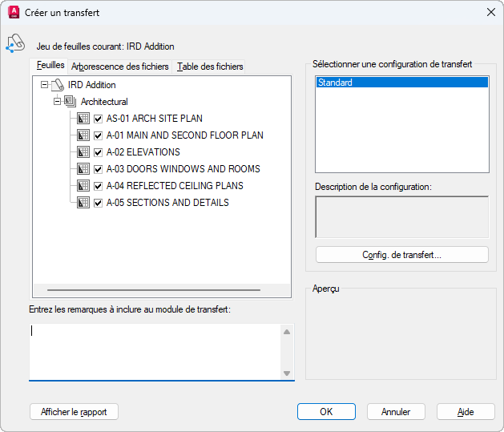The image size is (504, 432).
Task: Click the A-03 DOORS WINDOWS AND ROOMS sheet icon
Action: 83,169
